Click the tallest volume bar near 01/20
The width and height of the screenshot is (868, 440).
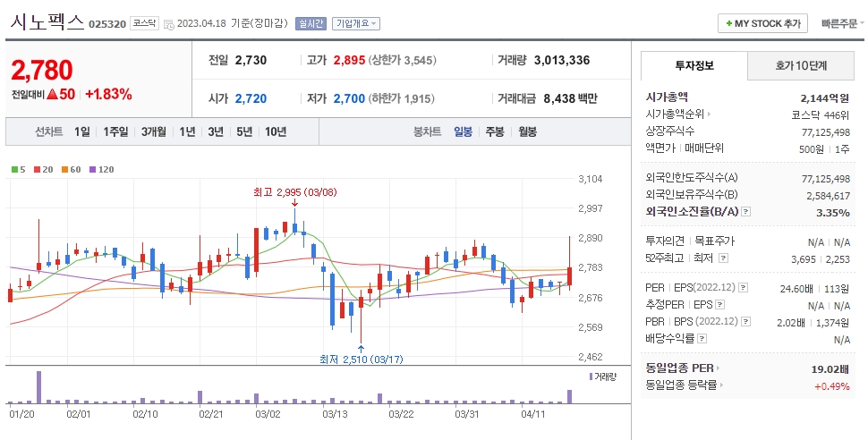[38, 387]
